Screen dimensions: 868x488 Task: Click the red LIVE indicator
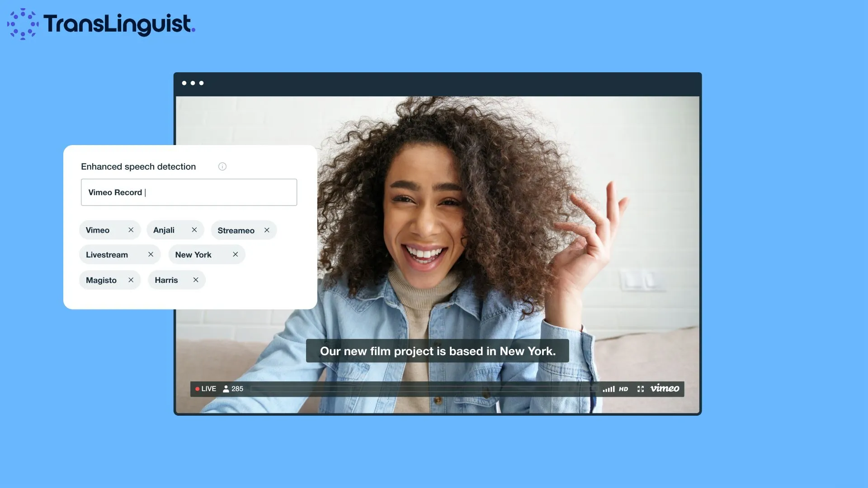pos(206,389)
